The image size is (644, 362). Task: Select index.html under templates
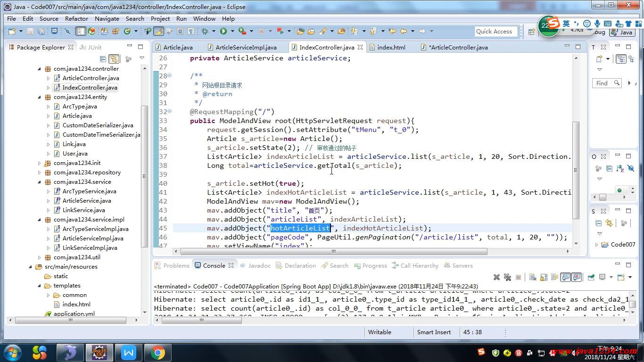click(x=76, y=304)
